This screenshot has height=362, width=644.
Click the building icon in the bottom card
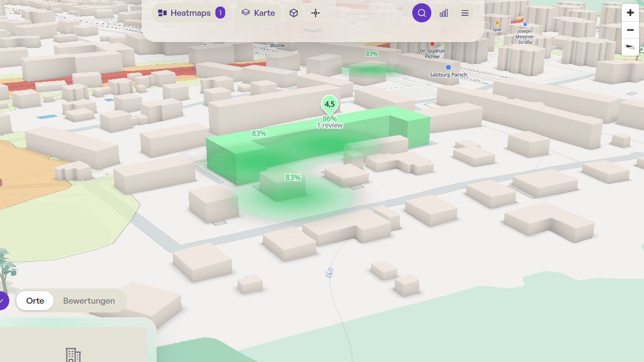[x=73, y=355]
